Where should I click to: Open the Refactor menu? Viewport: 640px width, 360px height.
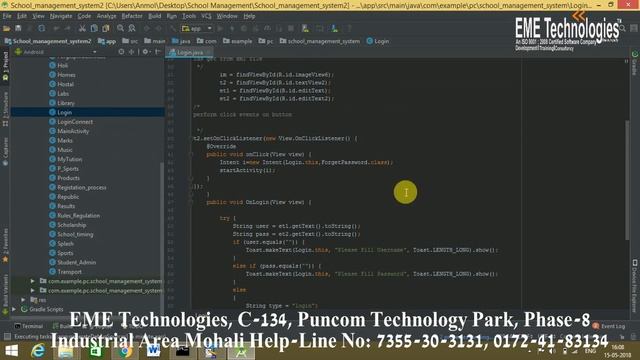132,16
